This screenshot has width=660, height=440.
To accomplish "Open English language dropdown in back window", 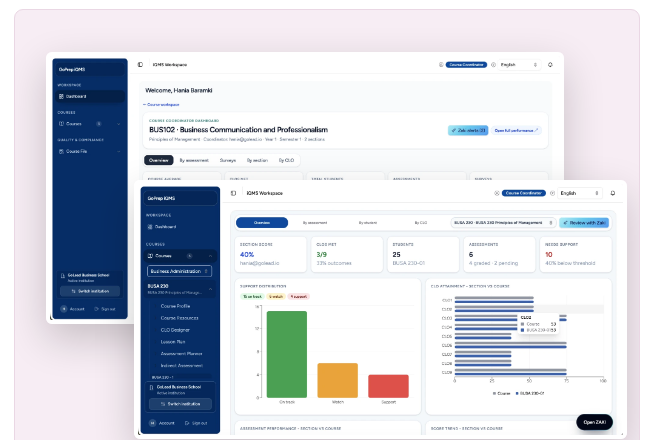I will [x=519, y=64].
